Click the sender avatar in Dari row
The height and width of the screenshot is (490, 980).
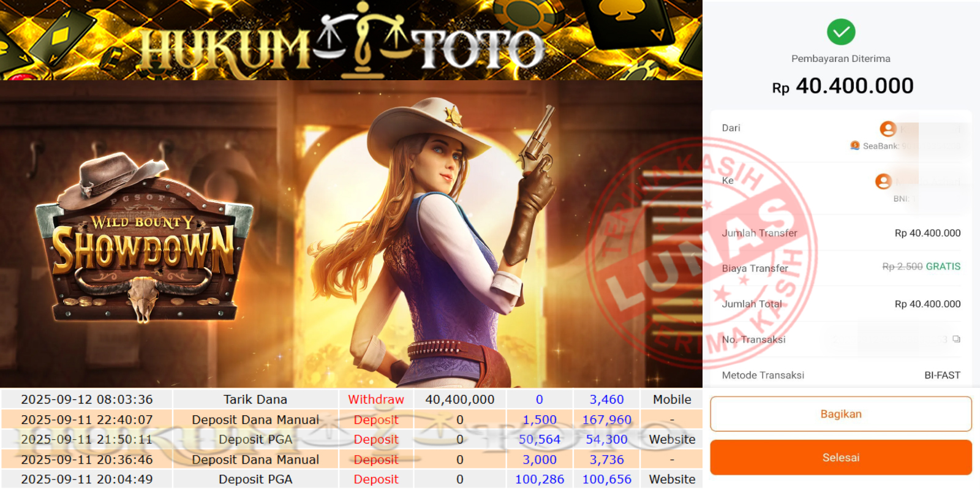pyautogui.click(x=888, y=129)
